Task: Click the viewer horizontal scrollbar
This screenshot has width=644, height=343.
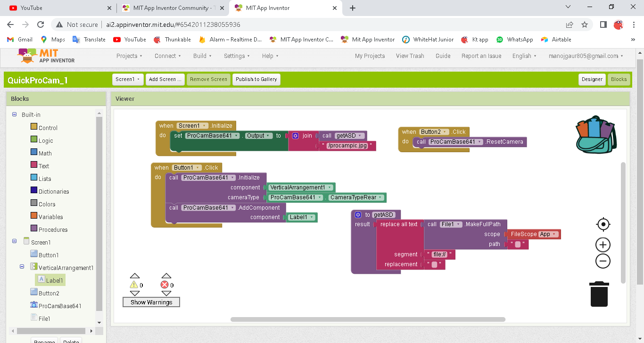Action: [x=368, y=319]
